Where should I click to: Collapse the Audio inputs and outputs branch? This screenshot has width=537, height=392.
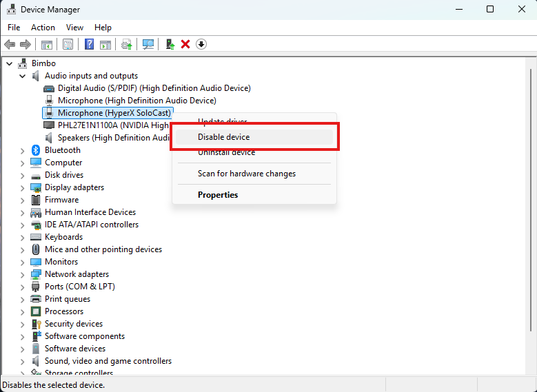coord(23,76)
